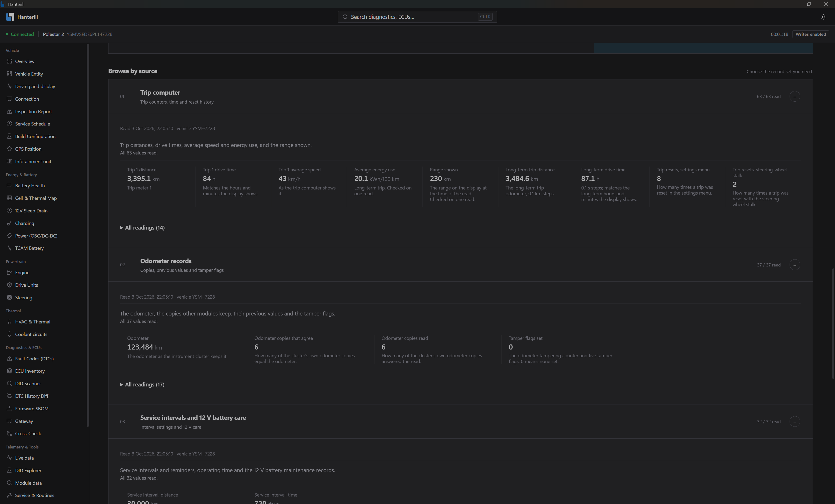Open Power (OBC/DC-DC) bolt icon

pos(9,236)
